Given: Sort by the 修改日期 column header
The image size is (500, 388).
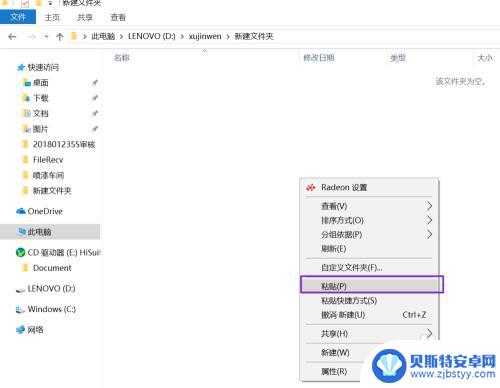Looking at the screenshot, I should point(319,58).
